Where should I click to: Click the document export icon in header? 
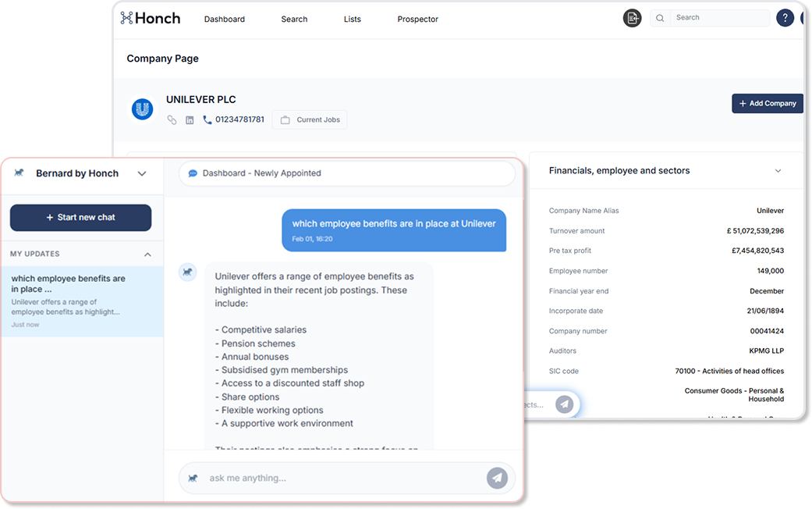[x=632, y=18]
